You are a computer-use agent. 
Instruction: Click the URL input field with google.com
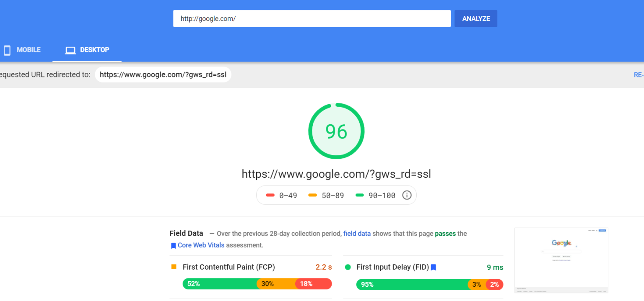tap(312, 19)
